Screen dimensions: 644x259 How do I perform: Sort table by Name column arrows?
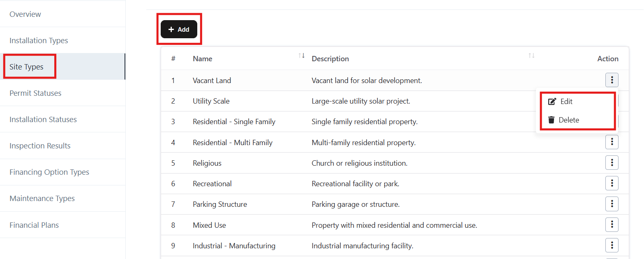coord(302,55)
